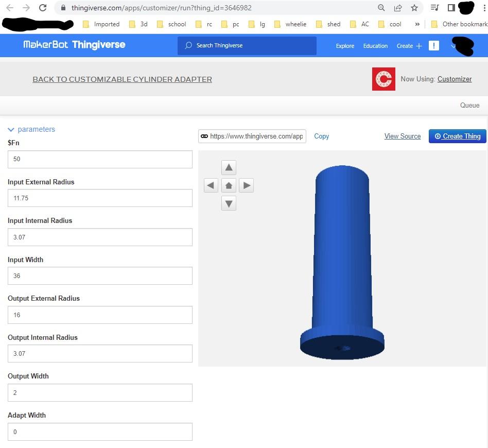Reset view with home button
Image resolution: width=488 pixels, height=448 pixels.
coord(229,185)
